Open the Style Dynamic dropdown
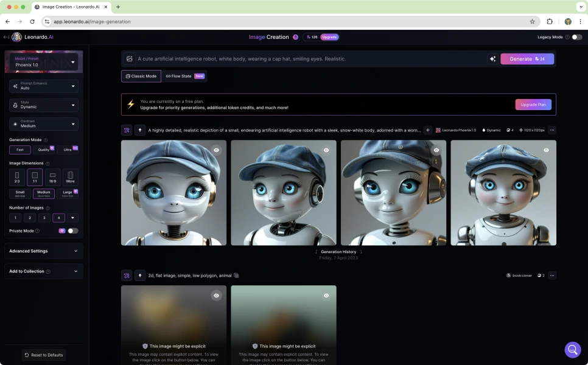The image size is (588, 365). coord(44,105)
